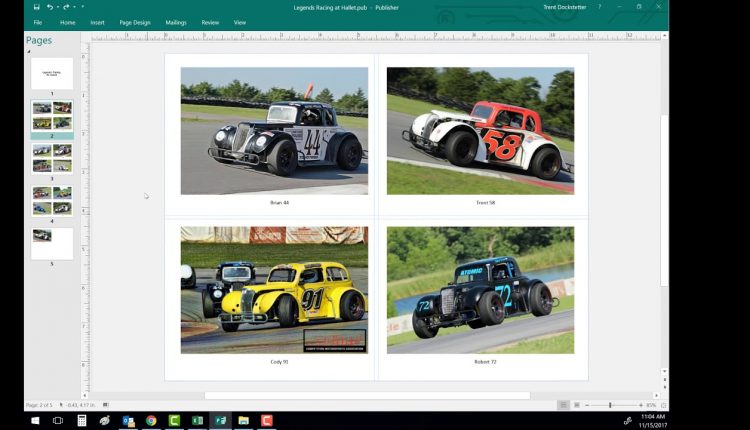Open the Windows Start menu
Screen dimensions: 750x430
(x=35, y=420)
